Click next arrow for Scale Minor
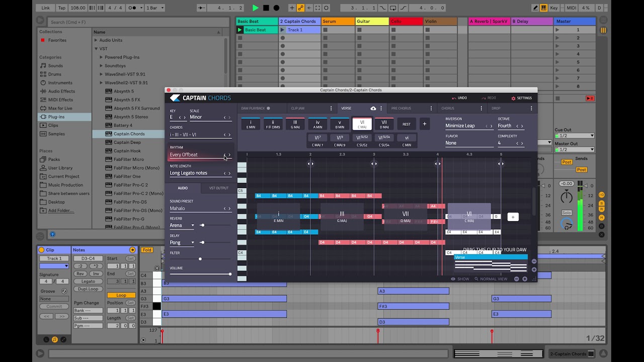 click(x=230, y=117)
